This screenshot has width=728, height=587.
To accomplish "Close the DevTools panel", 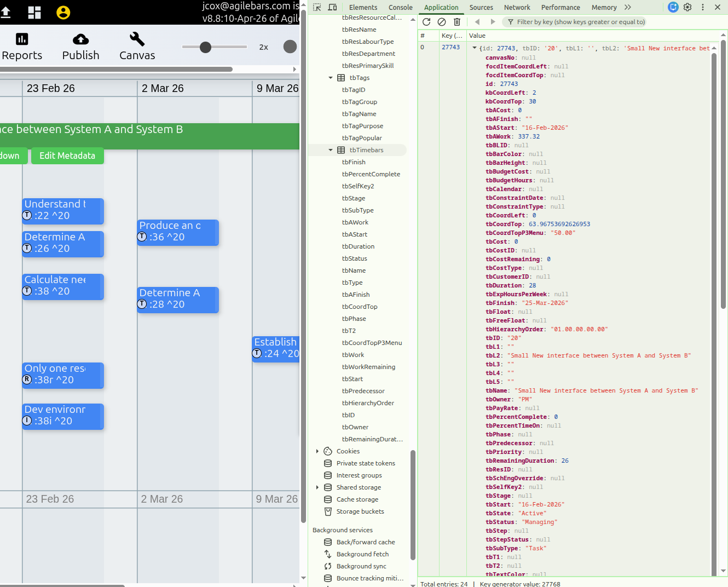I will tap(718, 7).
